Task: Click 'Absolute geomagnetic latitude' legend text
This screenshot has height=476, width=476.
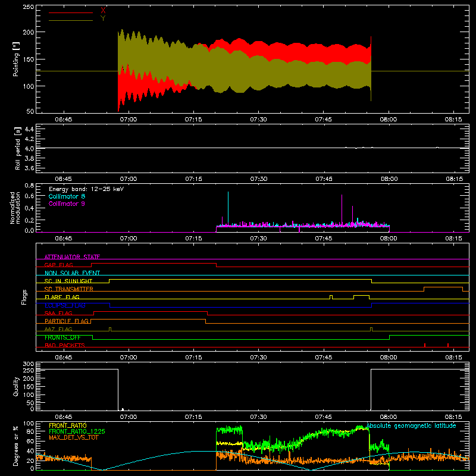Action: click(411, 425)
